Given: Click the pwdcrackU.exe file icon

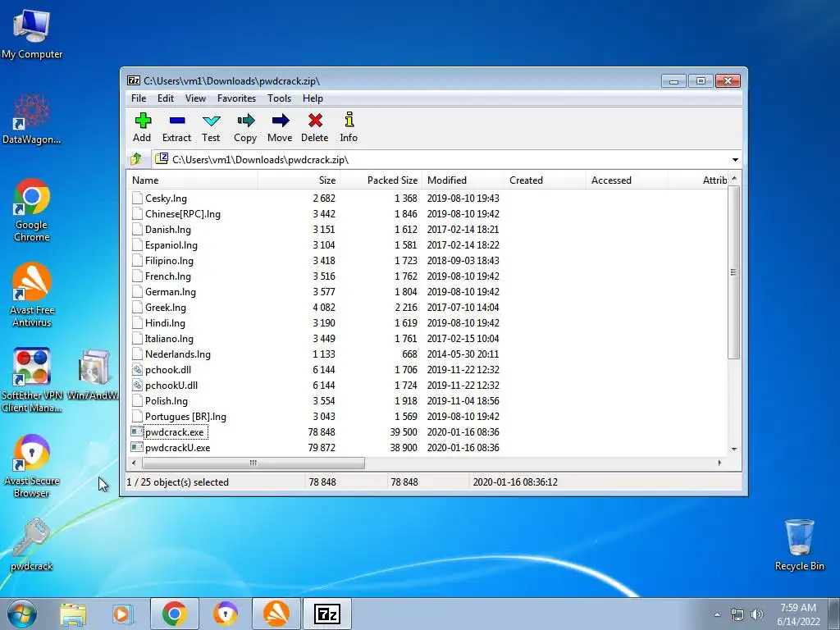Looking at the screenshot, I should point(137,447).
